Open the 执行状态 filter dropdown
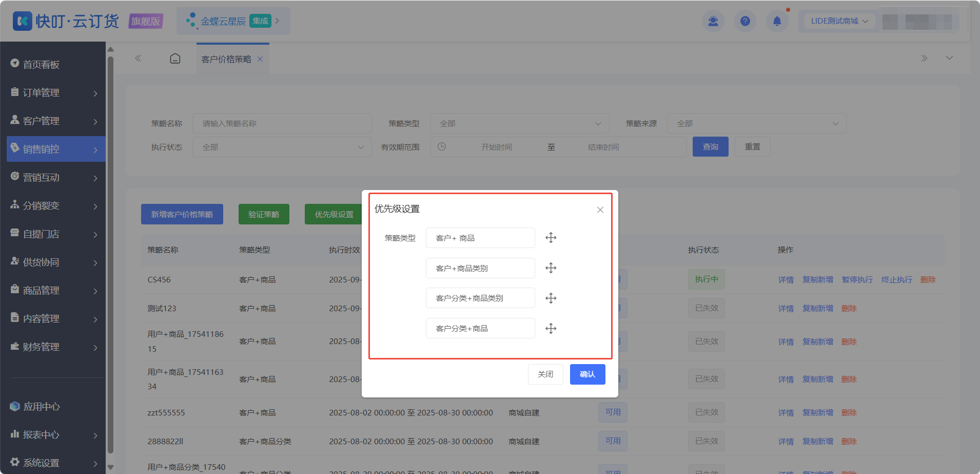980x474 pixels. [x=282, y=147]
